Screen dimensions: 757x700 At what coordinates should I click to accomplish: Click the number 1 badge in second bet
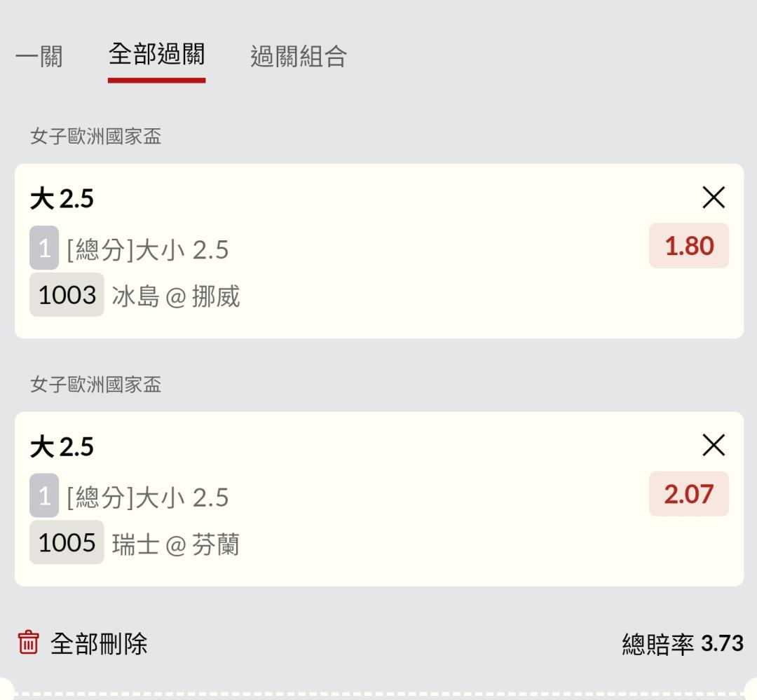pyautogui.click(x=44, y=495)
